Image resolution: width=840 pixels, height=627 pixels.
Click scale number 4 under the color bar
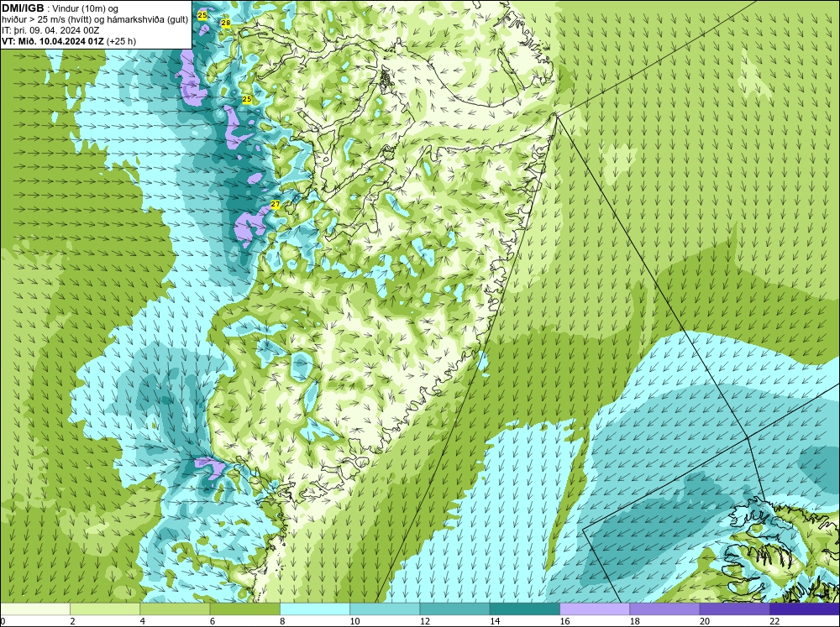pos(143,621)
